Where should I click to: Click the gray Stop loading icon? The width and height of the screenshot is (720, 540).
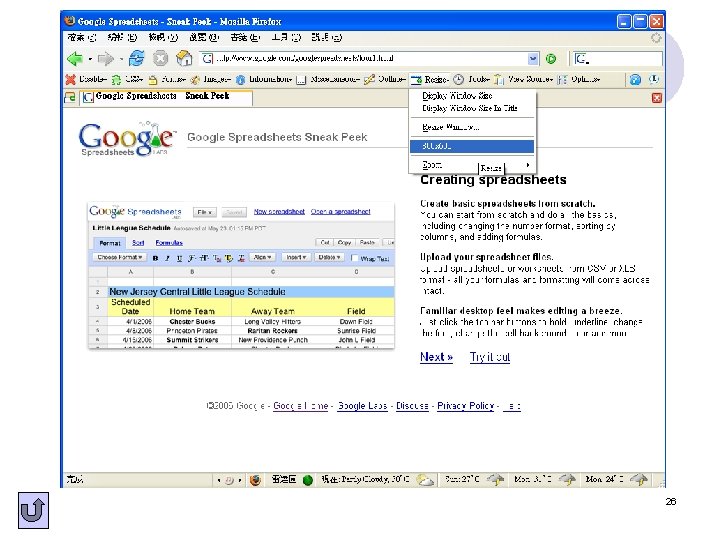click(x=160, y=58)
